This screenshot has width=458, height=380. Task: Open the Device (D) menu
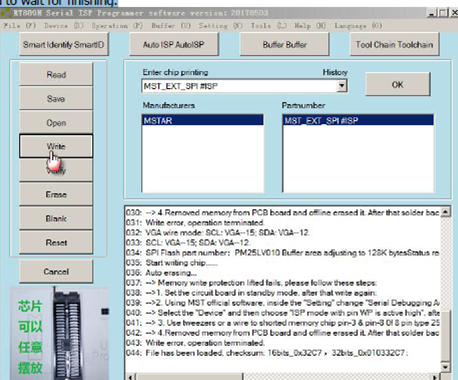click(x=63, y=26)
